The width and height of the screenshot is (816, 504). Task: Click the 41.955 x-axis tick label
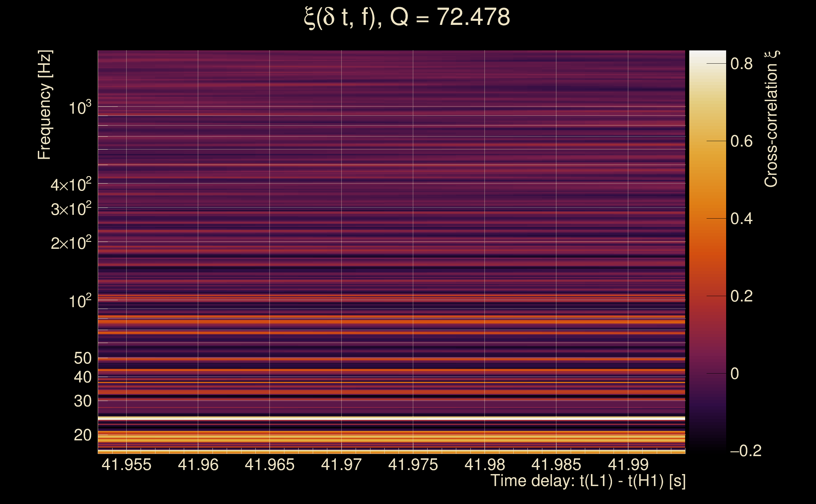(126, 465)
